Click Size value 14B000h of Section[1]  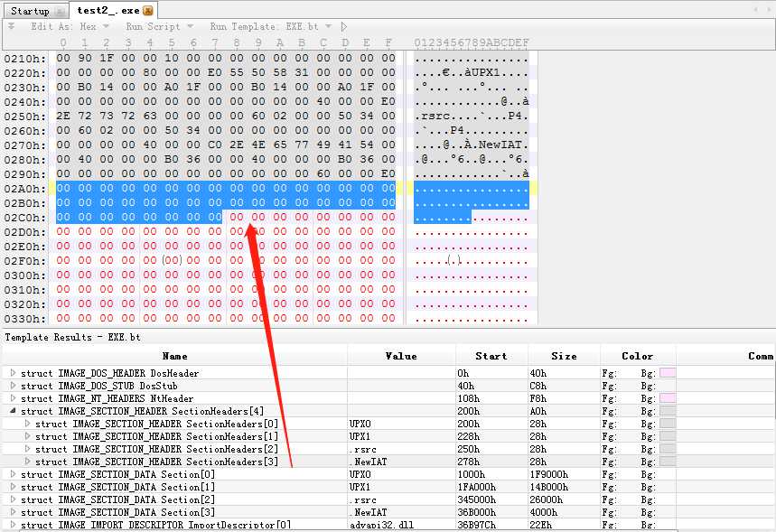[549, 487]
